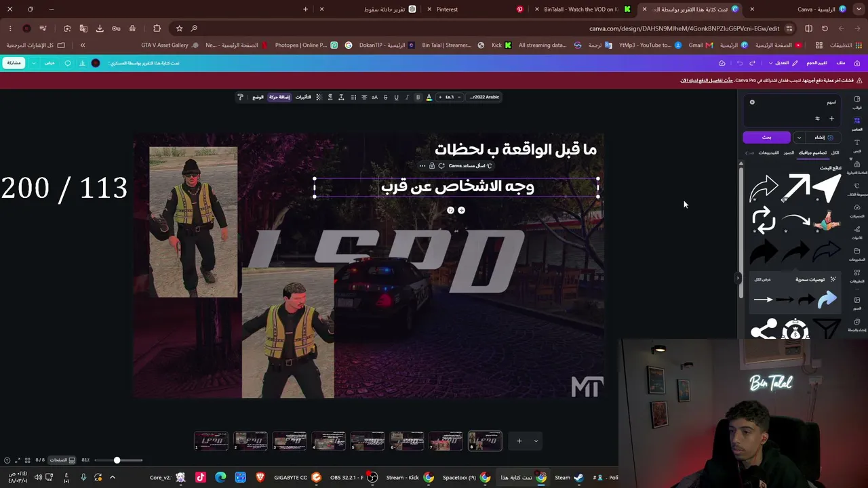The height and width of the screenshot is (488, 868).
Task: Open the File (ملف) menu
Action: pos(841,63)
